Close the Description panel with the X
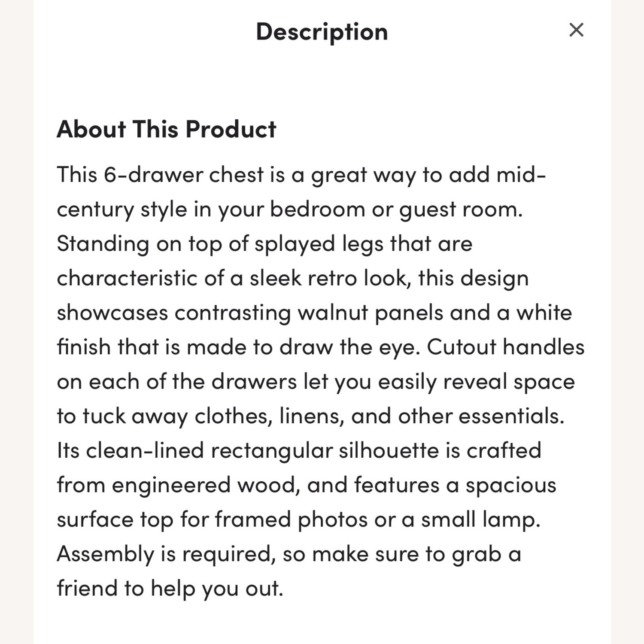This screenshot has width=644, height=644. click(576, 30)
